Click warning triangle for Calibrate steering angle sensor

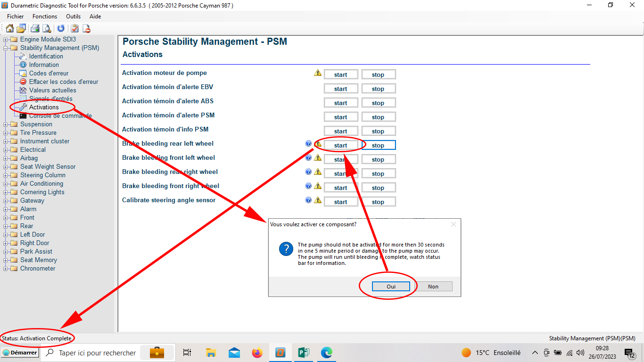(x=318, y=200)
